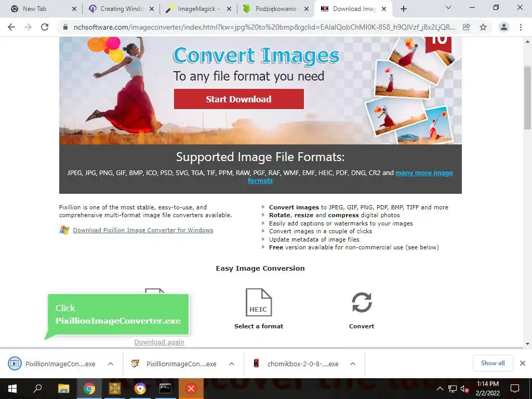Click the Convert Images heading
Image resolution: width=532 pixels, height=399 pixels.
[256, 56]
